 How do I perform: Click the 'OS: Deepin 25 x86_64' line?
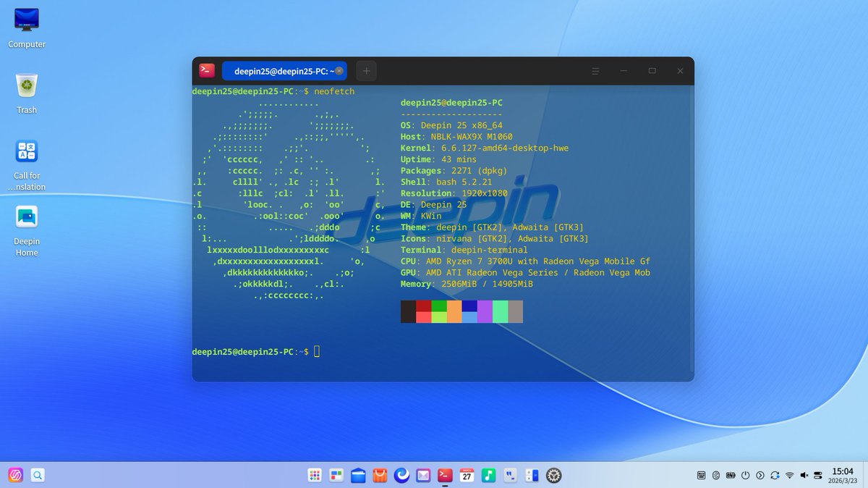[x=451, y=125]
